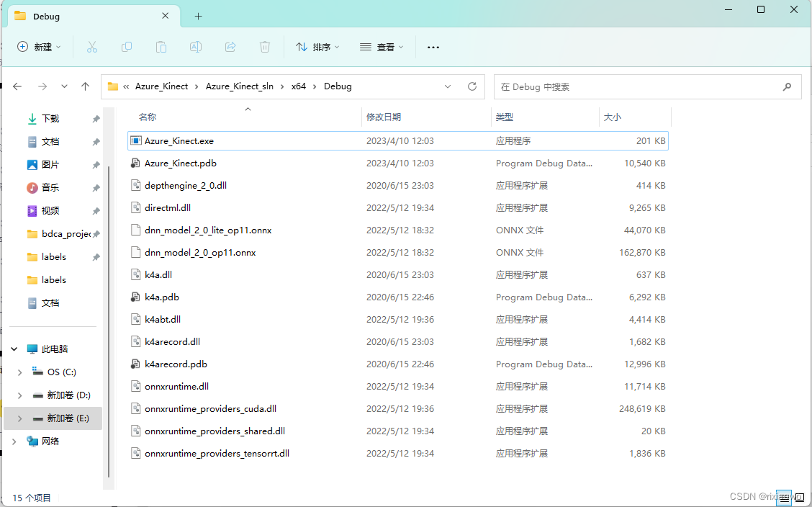Open Downloads (下载) quick access folder

[x=50, y=119]
